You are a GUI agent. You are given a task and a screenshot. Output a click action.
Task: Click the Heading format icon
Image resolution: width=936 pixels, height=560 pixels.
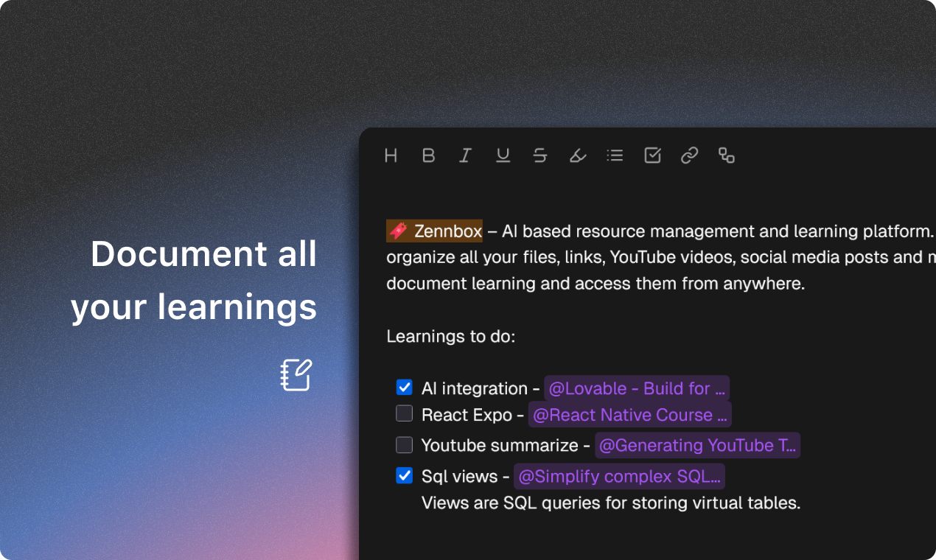[x=391, y=155]
